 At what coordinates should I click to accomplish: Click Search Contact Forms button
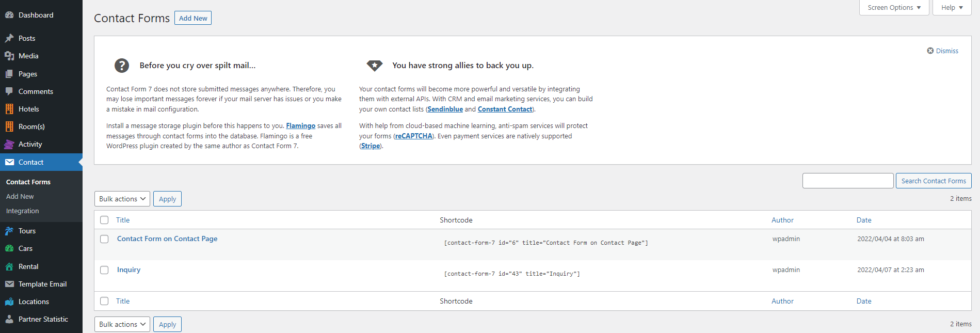934,181
